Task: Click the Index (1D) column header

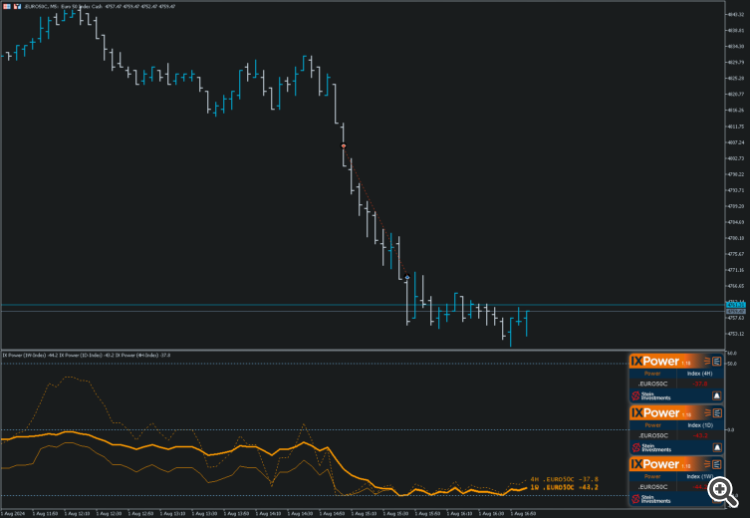Action: [700, 425]
